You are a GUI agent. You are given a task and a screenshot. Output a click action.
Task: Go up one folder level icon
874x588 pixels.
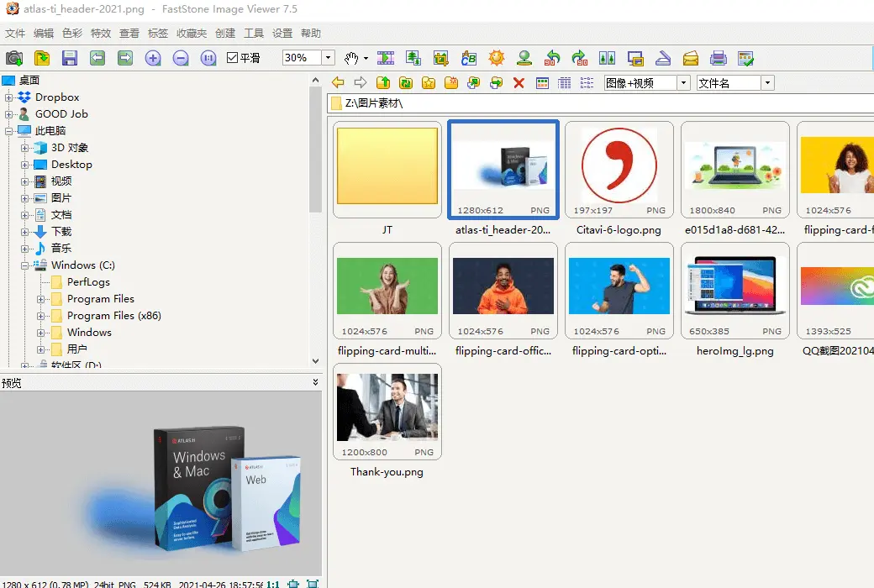pos(383,83)
